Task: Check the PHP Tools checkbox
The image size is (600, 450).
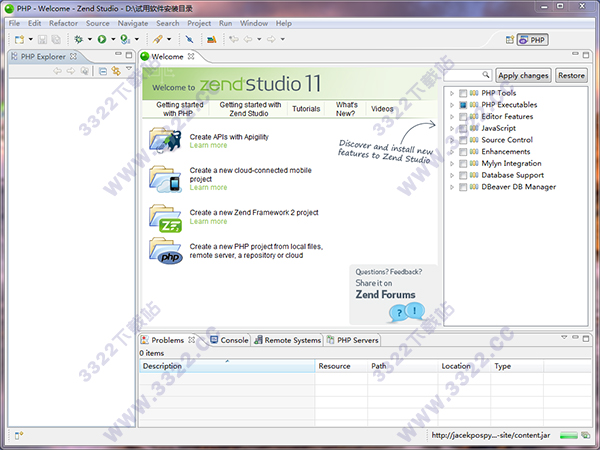Action: click(x=463, y=93)
